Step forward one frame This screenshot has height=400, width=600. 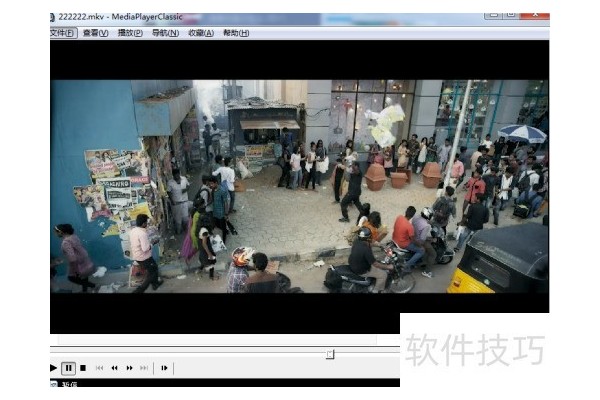pos(164,368)
